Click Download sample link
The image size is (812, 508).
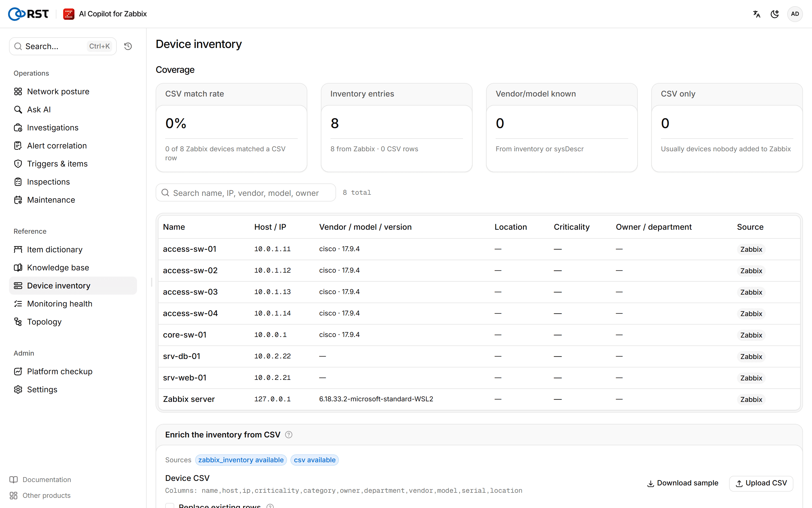683,483
